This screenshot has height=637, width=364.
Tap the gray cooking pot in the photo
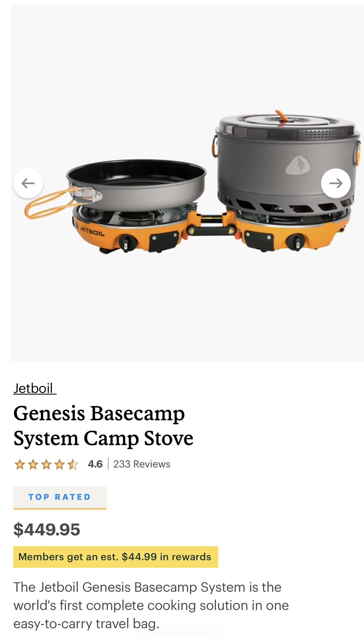(x=287, y=163)
